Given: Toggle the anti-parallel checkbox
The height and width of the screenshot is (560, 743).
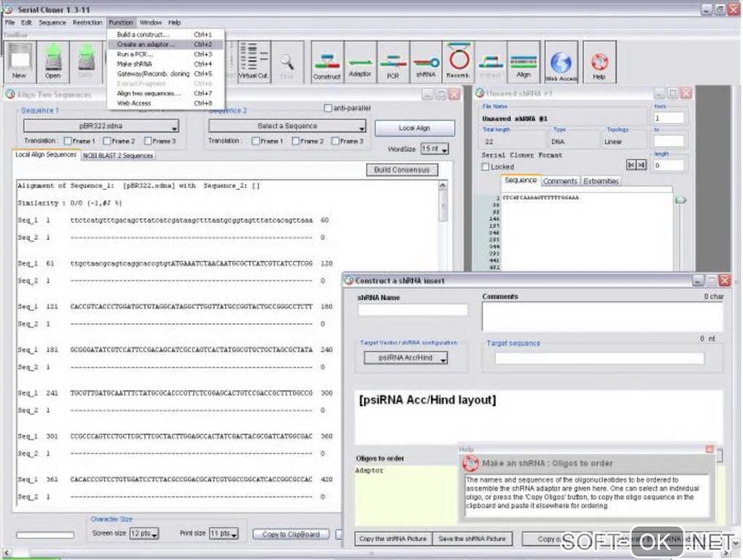Looking at the screenshot, I should tap(328, 108).
